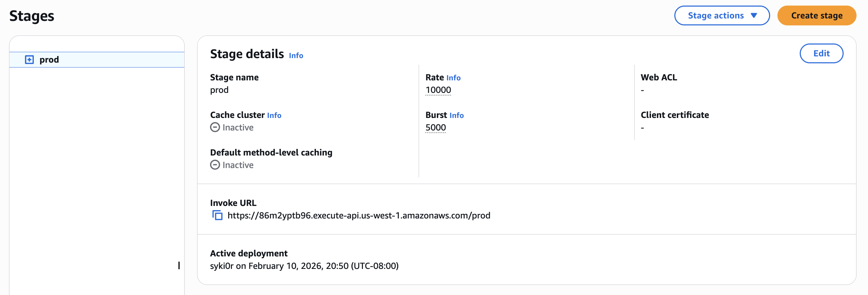Screen dimensions: 868x295
Task: Open Info link beside Burst
Action: [x=456, y=115]
